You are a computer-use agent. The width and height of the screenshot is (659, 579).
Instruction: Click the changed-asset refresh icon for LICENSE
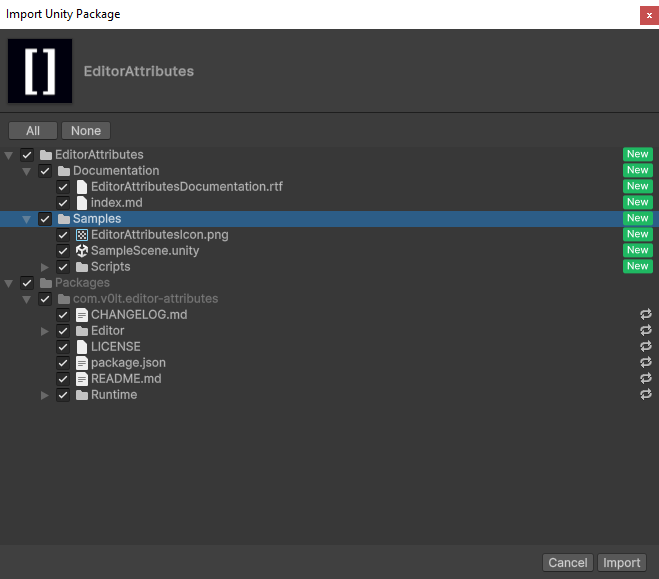coord(646,346)
